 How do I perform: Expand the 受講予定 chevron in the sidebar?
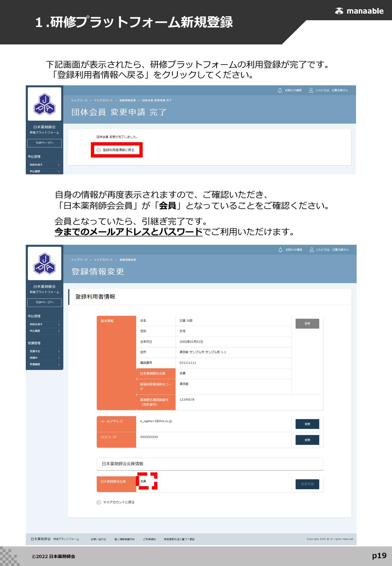(x=59, y=351)
